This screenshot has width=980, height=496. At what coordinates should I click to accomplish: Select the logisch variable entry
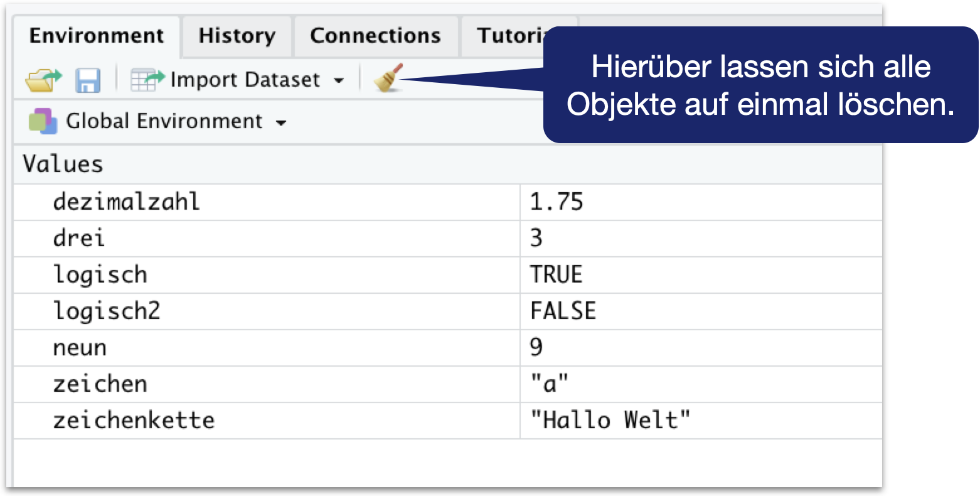coord(100,274)
